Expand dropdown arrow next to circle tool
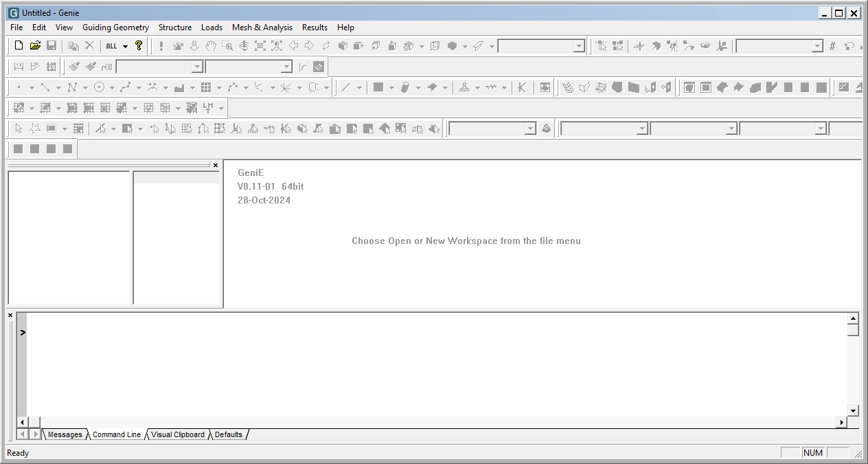Screen dimensions: 868x464 tap(112, 87)
